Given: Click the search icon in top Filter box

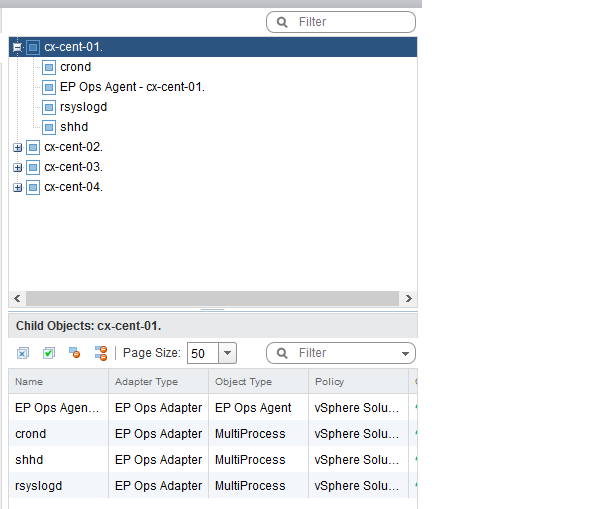Looking at the screenshot, I should pos(282,22).
